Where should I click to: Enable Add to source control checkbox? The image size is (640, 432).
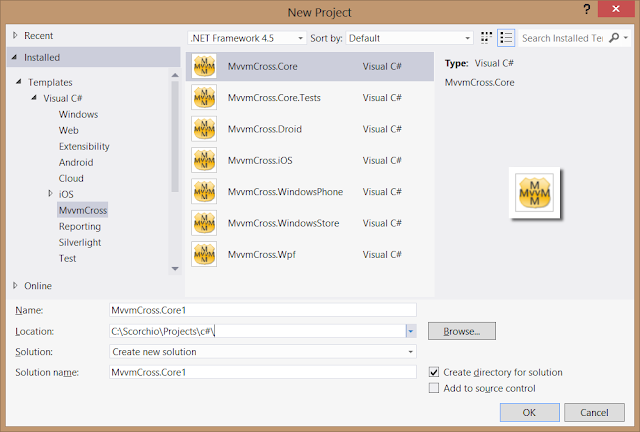pos(434,388)
